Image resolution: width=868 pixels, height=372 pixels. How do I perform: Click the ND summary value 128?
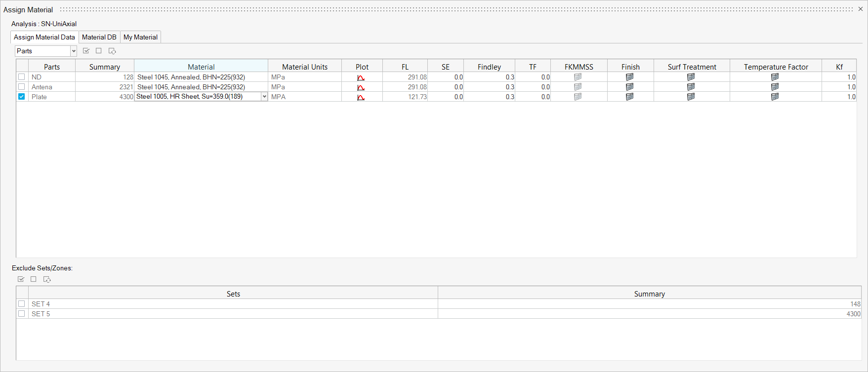tap(105, 77)
